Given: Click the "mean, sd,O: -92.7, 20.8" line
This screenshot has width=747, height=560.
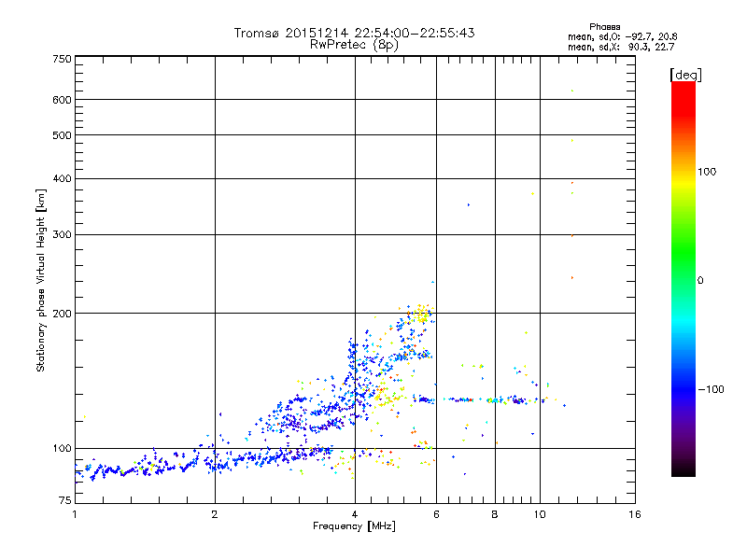Looking at the screenshot, I should point(622,36).
